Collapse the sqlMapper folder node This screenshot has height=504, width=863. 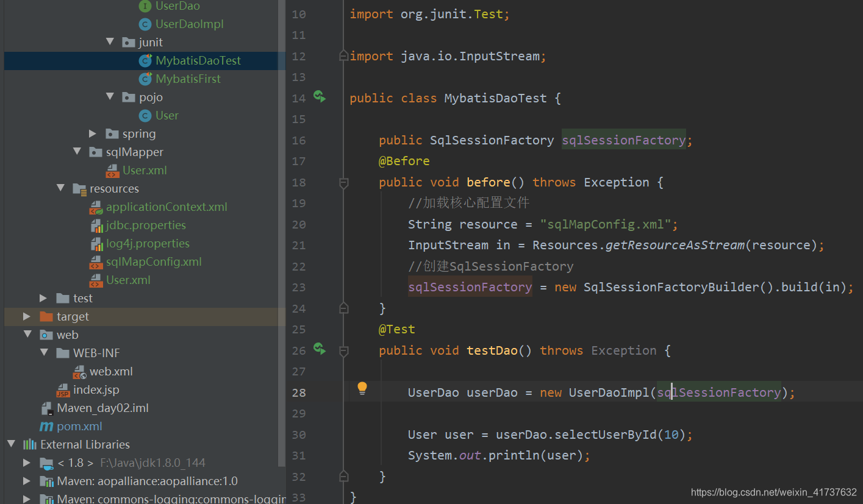click(77, 152)
